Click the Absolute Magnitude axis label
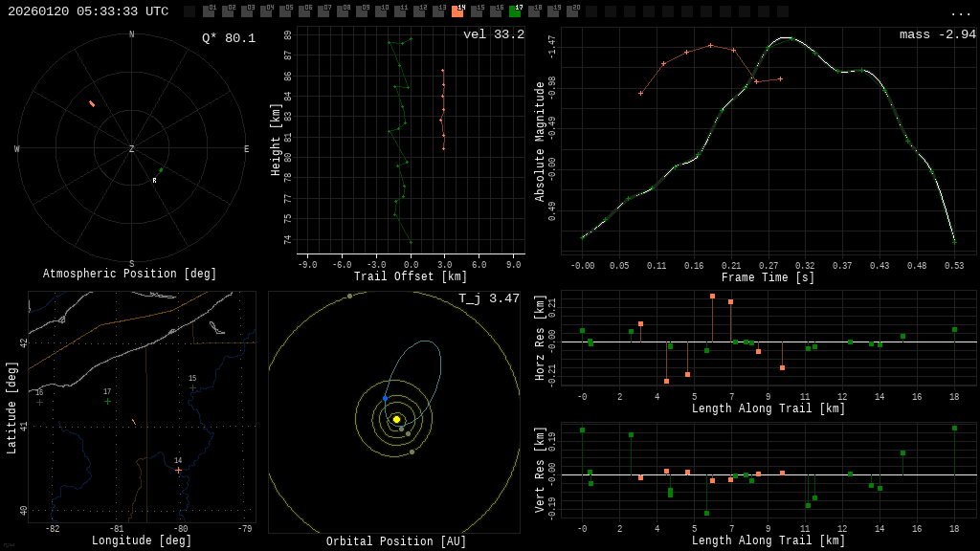Image resolution: width=980 pixels, height=551 pixels. pyautogui.click(x=540, y=142)
